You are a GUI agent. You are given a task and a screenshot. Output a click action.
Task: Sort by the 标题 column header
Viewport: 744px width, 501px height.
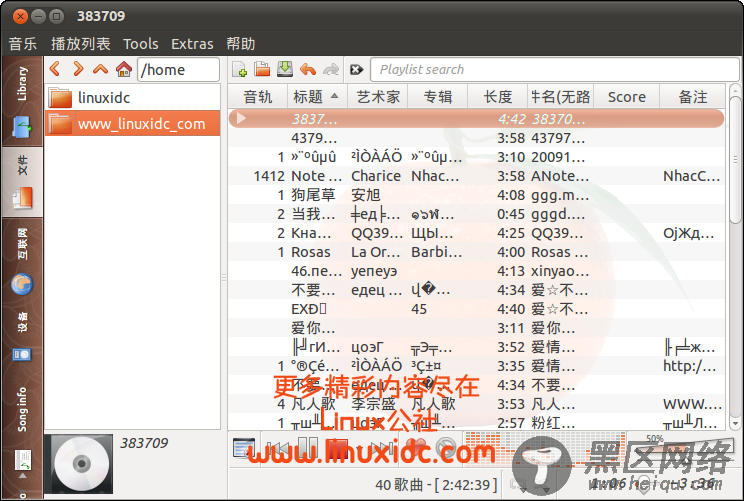coord(317,97)
